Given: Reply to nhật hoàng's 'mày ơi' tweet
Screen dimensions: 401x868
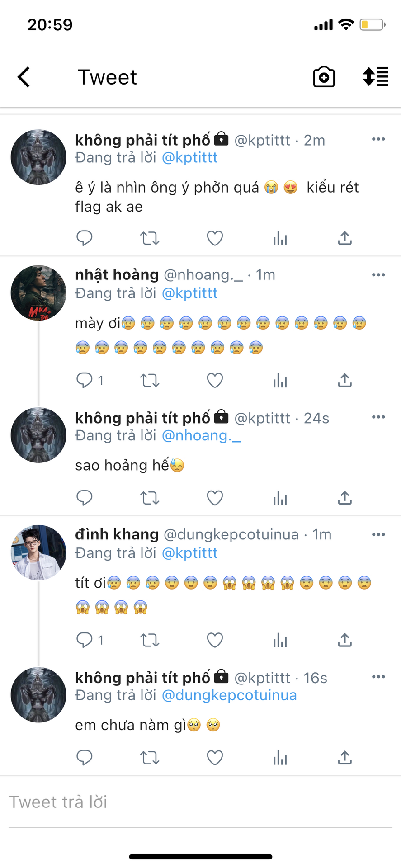Looking at the screenshot, I should (x=85, y=380).
